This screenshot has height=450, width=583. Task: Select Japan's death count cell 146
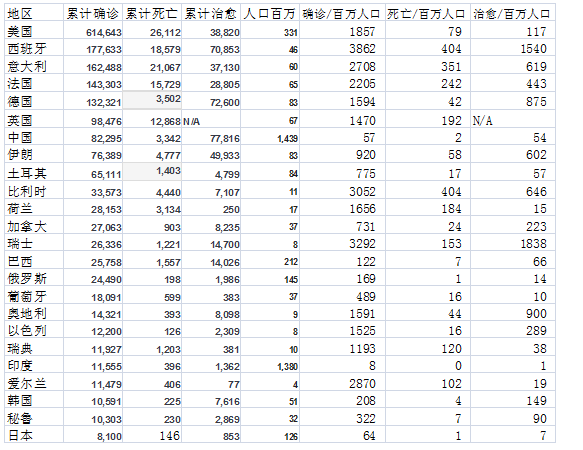152,434
